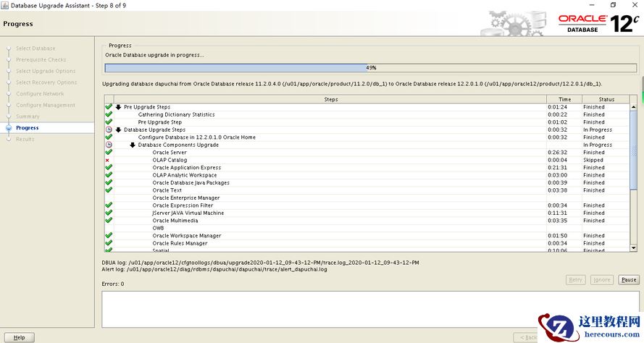This screenshot has width=644, height=343.
Task: Click green check icon beside Oracle Text
Action: click(109, 190)
